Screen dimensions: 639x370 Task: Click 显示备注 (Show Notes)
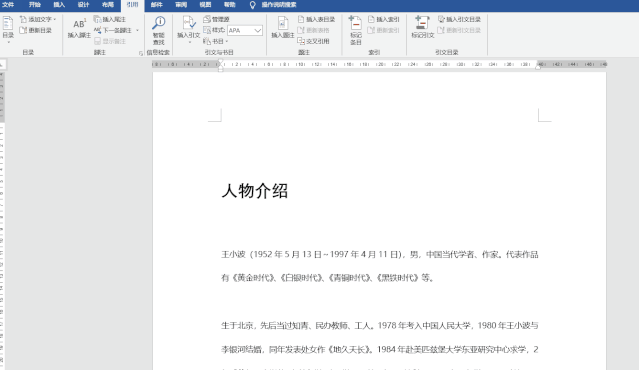[110, 41]
